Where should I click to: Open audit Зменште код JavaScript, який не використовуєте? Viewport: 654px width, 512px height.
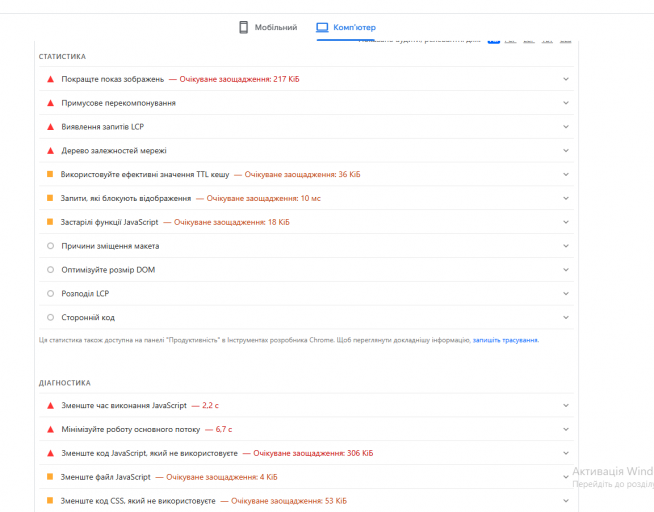[149, 453]
